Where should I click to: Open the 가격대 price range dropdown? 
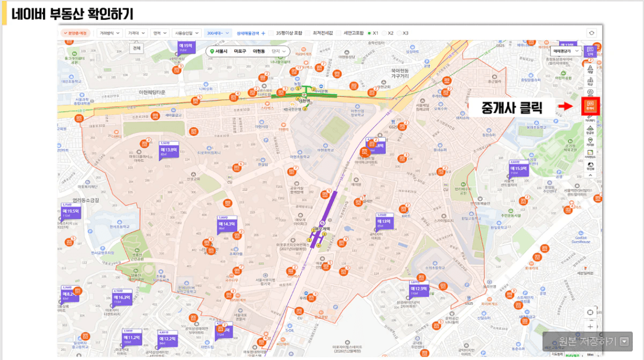(136, 33)
